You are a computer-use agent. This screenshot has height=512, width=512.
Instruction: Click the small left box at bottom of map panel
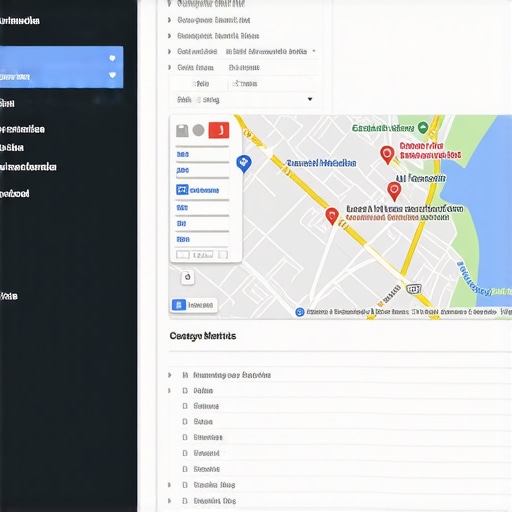183,255
